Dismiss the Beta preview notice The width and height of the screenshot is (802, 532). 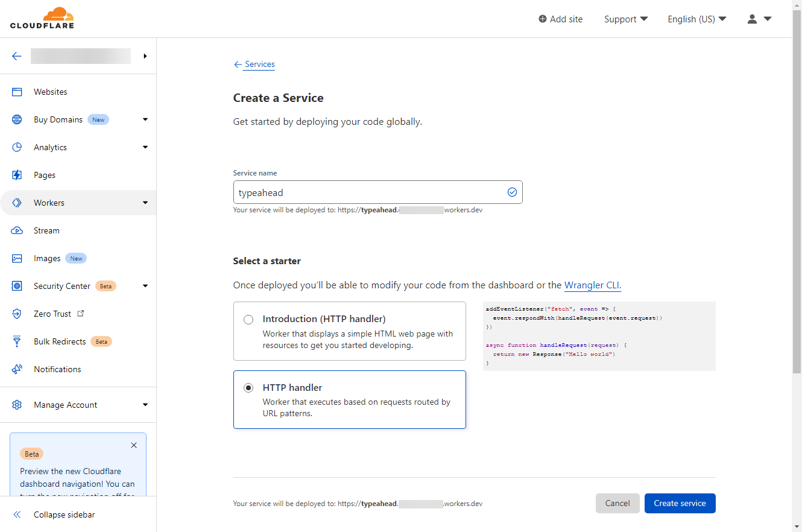click(134, 445)
